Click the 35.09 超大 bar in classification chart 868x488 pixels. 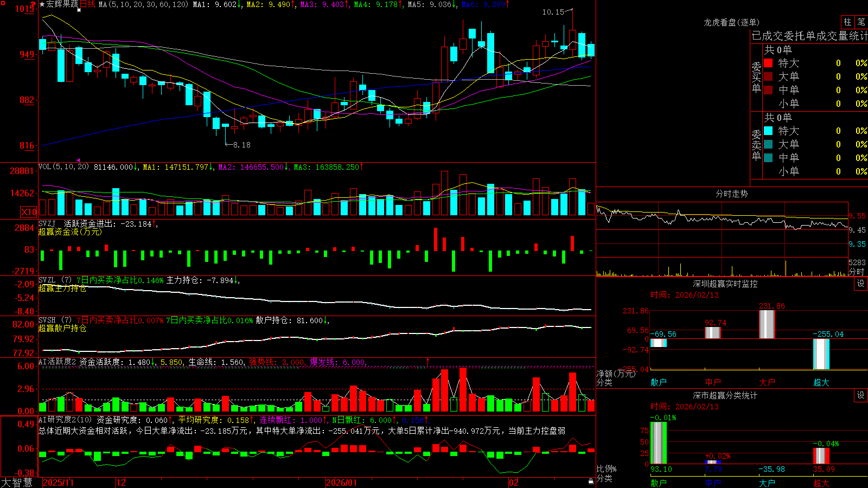pos(821,456)
